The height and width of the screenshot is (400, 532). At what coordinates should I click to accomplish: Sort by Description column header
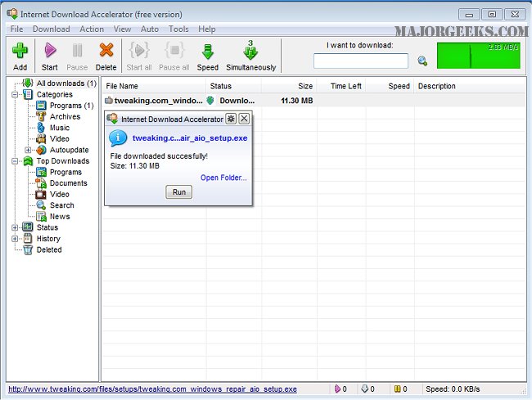coord(471,86)
